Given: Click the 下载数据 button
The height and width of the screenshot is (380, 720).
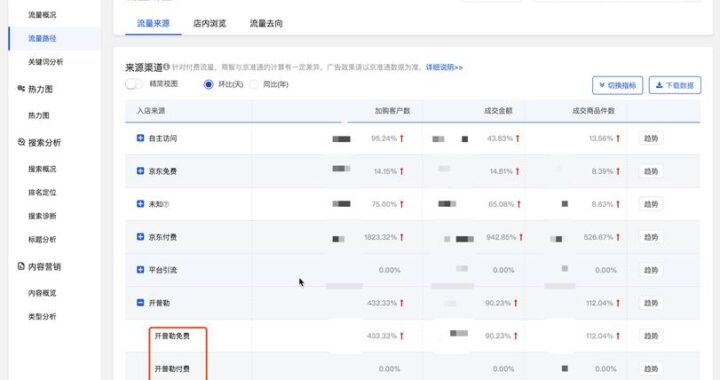Looking at the screenshot, I should 675,85.
